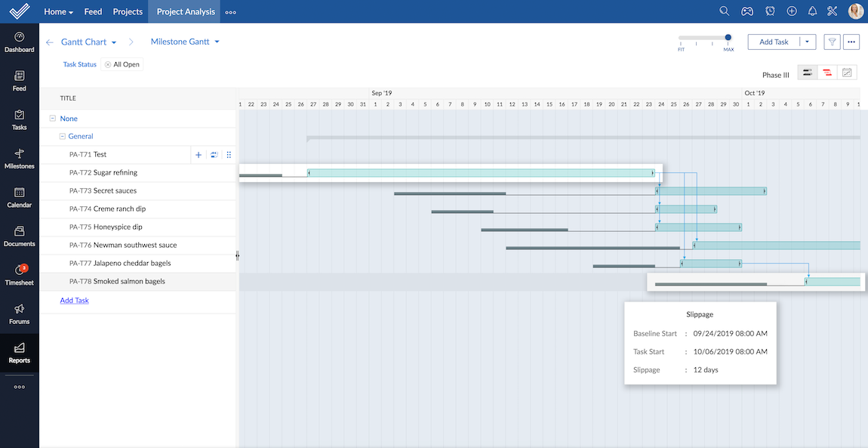Toggle the red baseline Gantt view
Viewport: 868px width, 448px height.
(x=826, y=72)
